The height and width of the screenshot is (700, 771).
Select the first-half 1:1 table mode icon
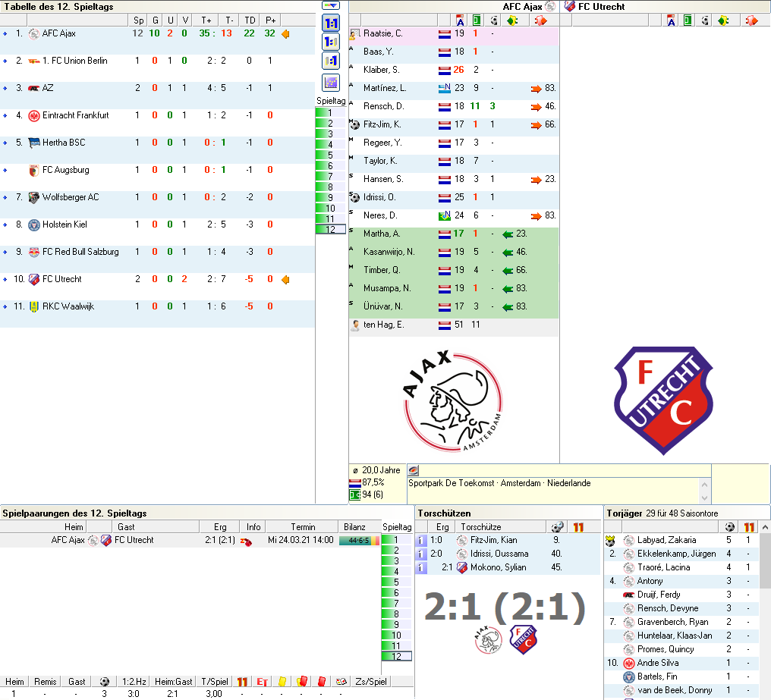(x=331, y=42)
